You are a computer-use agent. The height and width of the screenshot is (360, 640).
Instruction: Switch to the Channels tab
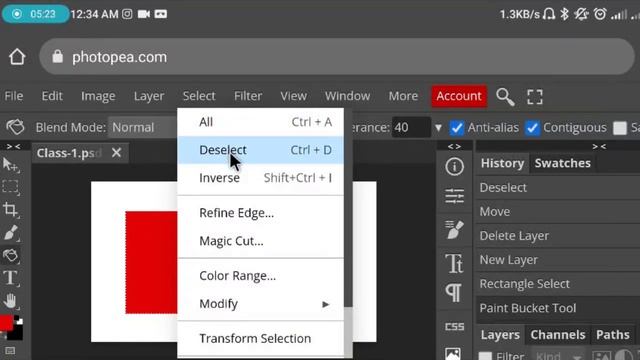coord(558,335)
